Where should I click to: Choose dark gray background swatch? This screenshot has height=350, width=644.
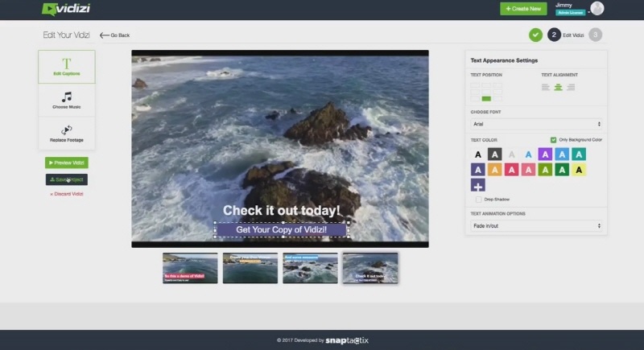(x=494, y=154)
